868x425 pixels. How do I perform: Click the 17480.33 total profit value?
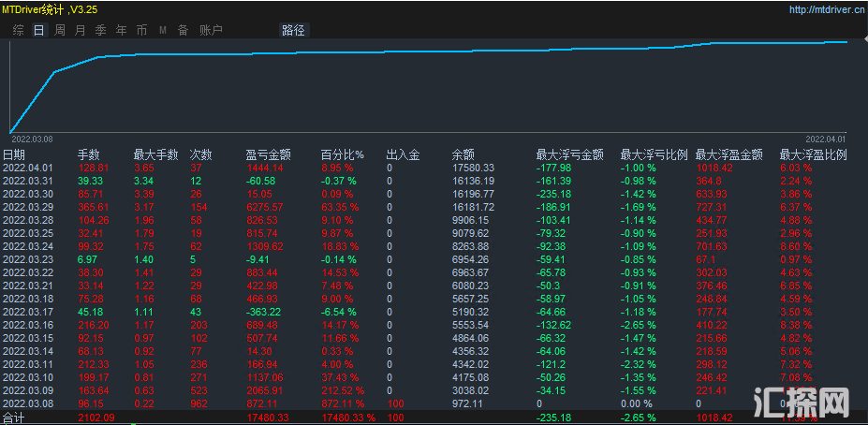point(267,418)
